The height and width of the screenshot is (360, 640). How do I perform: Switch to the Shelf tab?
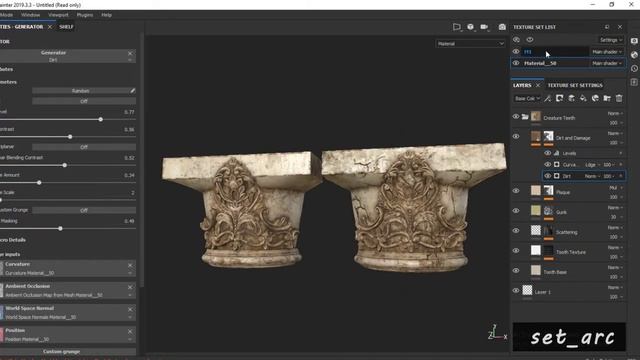coord(66,27)
